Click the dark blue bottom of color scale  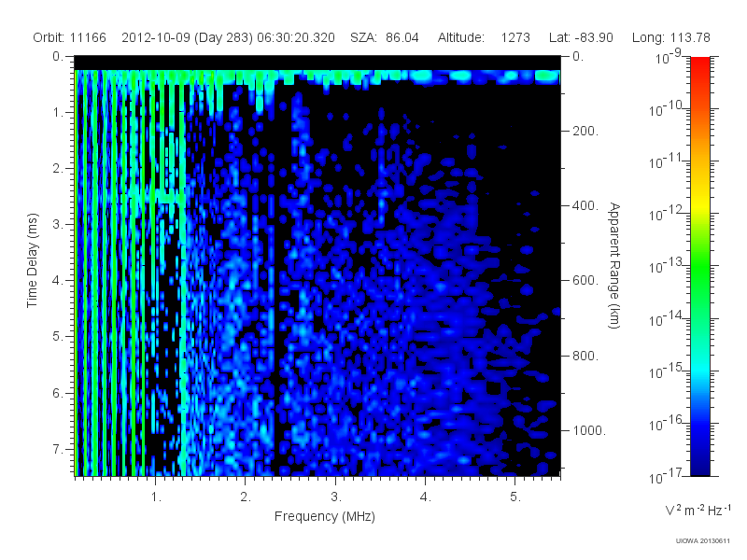pos(699,464)
